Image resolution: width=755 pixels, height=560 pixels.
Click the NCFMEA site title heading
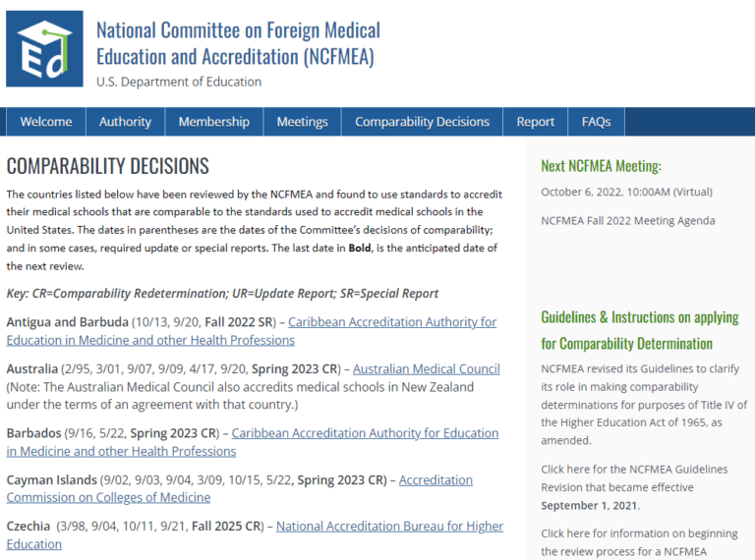tap(238, 43)
